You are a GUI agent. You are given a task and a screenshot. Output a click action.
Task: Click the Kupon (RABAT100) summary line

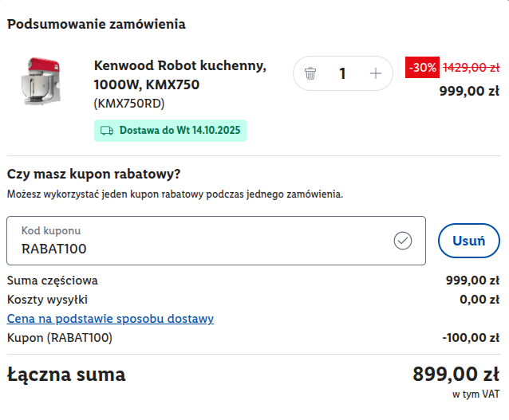click(x=60, y=338)
